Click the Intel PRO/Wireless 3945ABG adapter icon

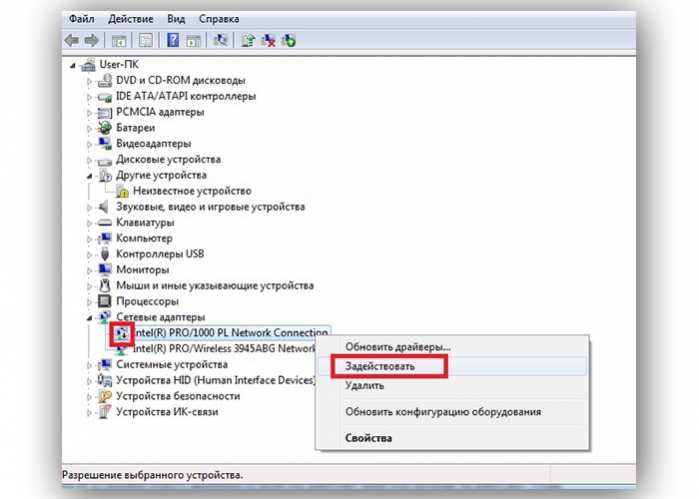point(122,350)
